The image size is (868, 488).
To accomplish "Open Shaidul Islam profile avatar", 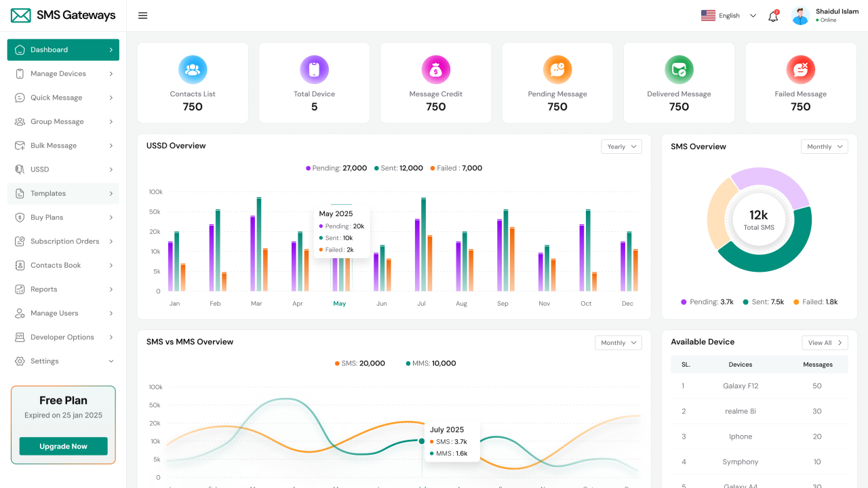I will pyautogui.click(x=801, y=16).
